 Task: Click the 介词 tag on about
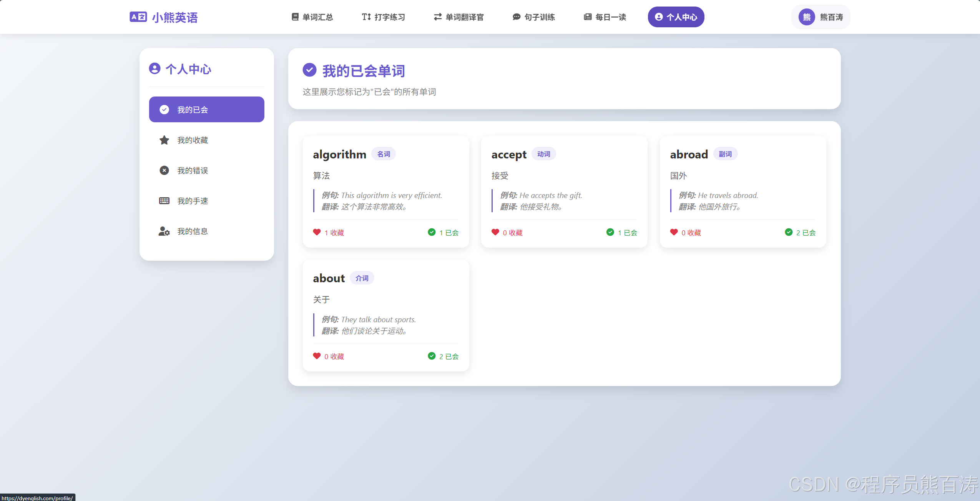(x=362, y=278)
